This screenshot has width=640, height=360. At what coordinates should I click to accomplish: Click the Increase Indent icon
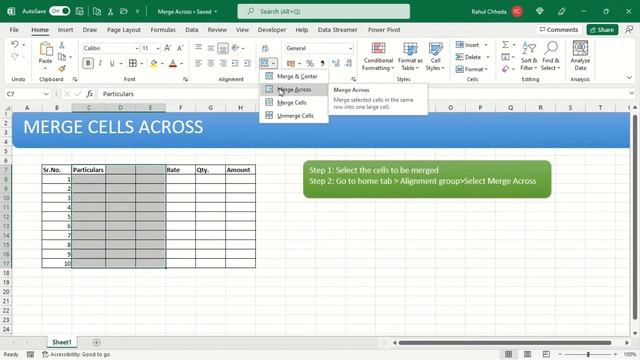247,63
